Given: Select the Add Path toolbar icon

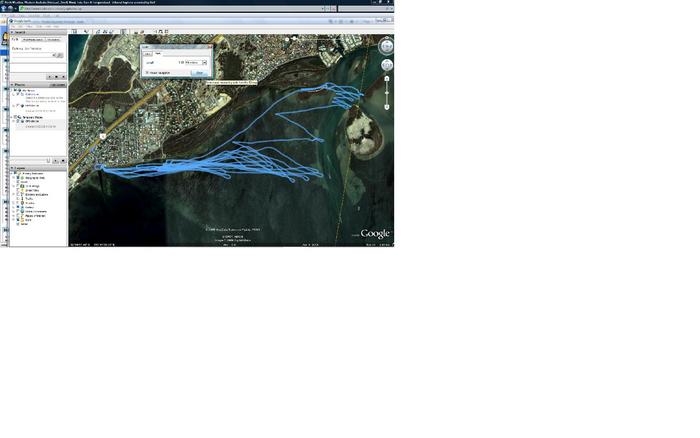Looking at the screenshot, I should coord(104,32).
